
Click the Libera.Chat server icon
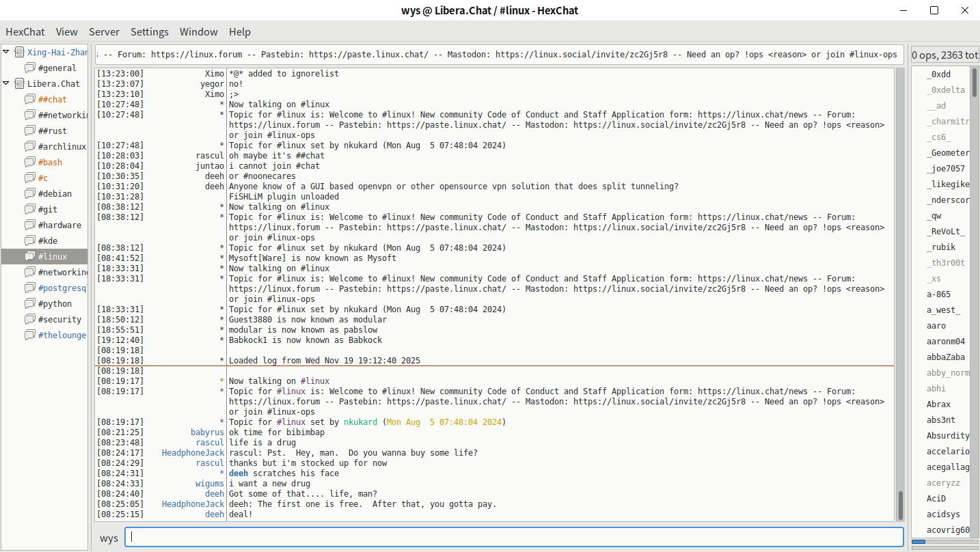pos(18,84)
